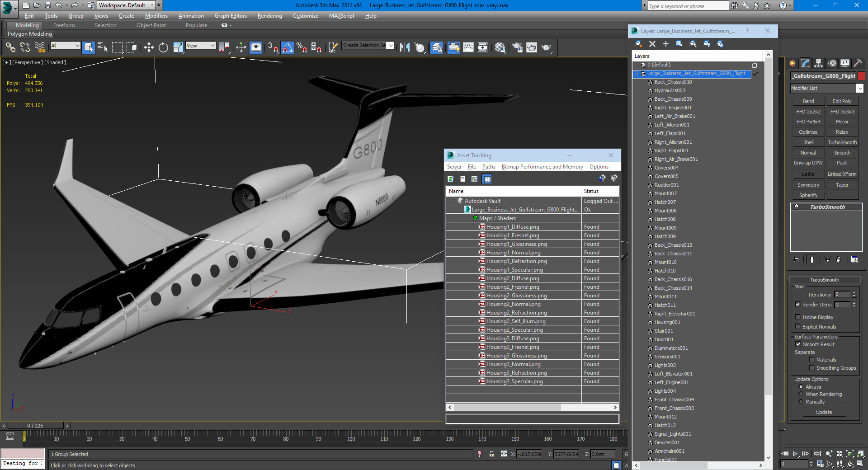Switch to the Freeform ribbon tab
Viewport: 868px width, 470px height.
coord(64,25)
